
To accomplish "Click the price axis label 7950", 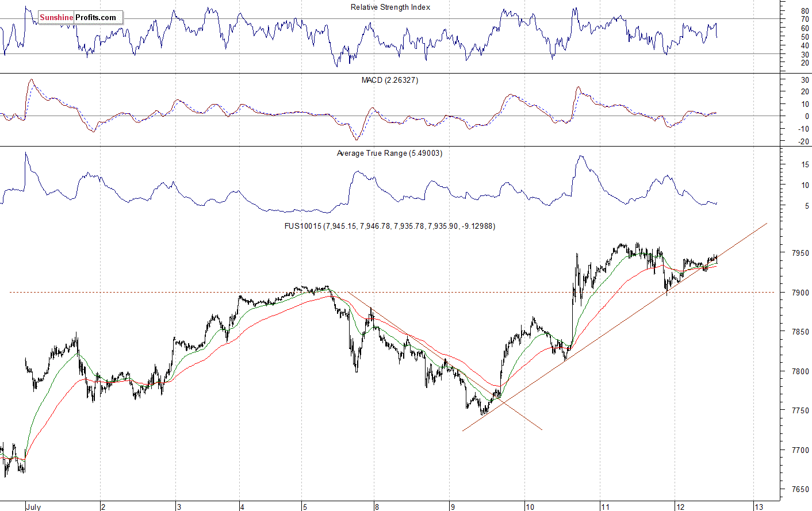I will tap(800, 253).
